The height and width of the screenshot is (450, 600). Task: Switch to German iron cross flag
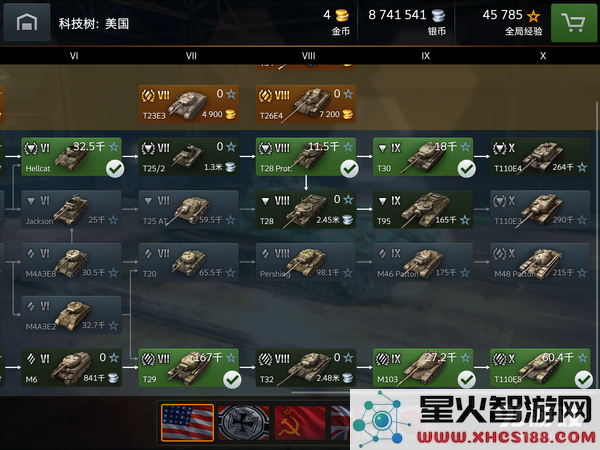coord(244,422)
